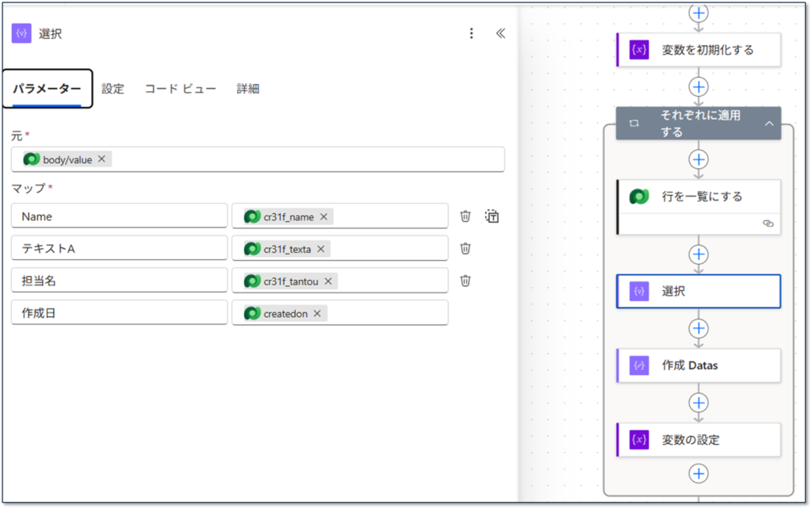812x509 pixels.
Task: Click the link icon on 行を一覧にする
Action: 768,224
